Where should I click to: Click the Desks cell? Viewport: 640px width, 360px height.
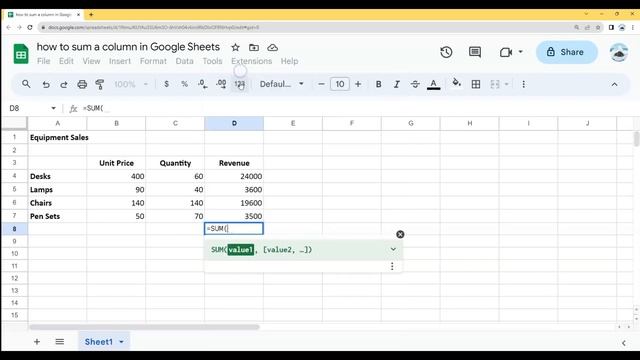[57, 176]
